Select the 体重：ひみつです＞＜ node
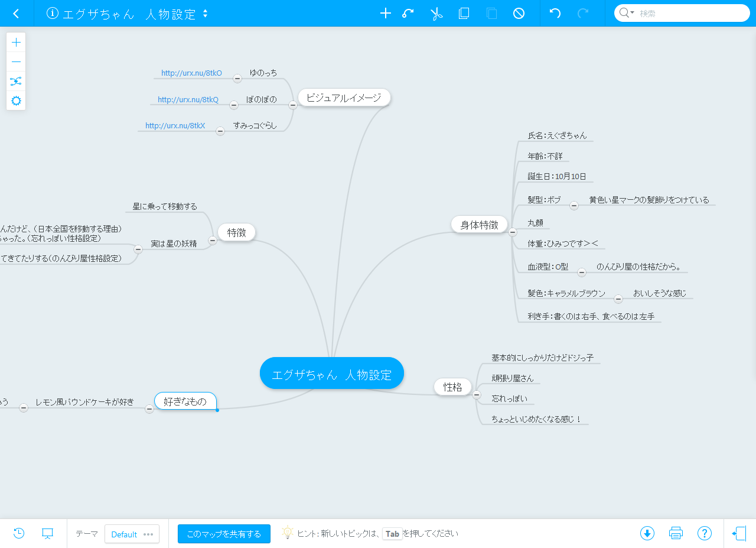756x548 pixels. 563,244
